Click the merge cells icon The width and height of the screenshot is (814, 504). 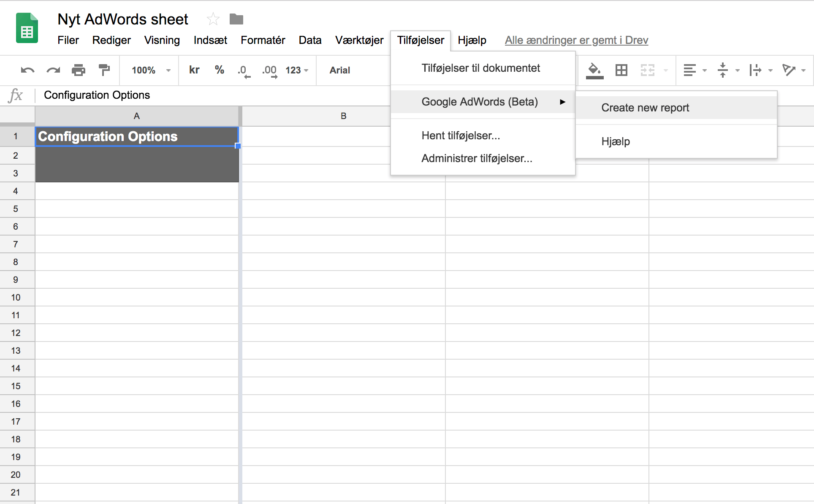click(x=647, y=70)
